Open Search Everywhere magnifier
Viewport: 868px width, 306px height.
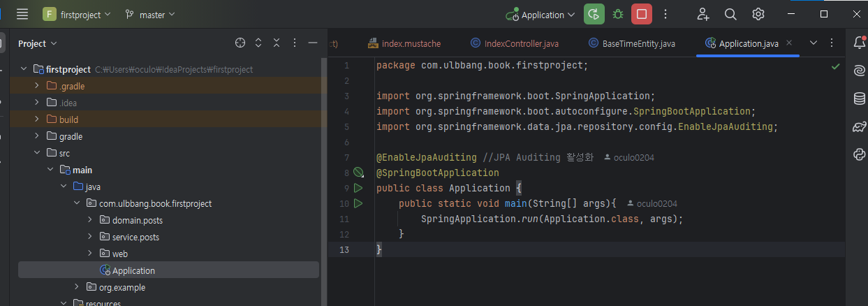[730, 14]
